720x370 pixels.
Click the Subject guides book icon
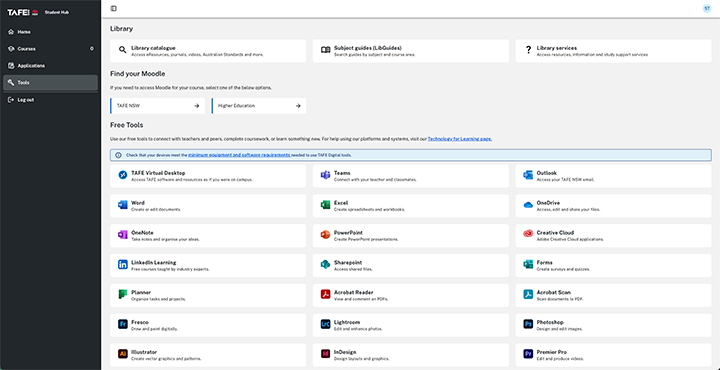(326, 50)
